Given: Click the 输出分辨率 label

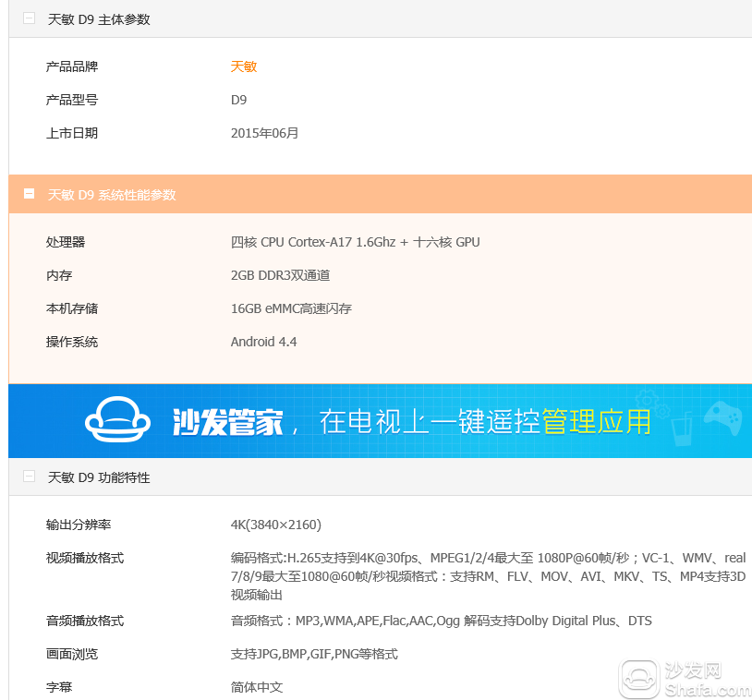Looking at the screenshot, I should [79, 525].
